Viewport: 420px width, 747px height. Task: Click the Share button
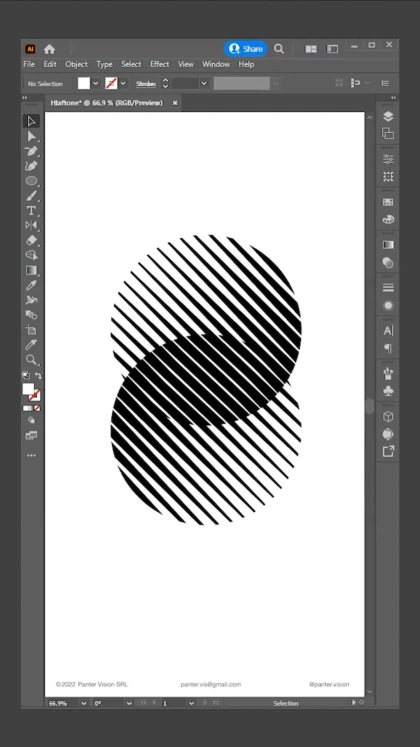point(246,49)
